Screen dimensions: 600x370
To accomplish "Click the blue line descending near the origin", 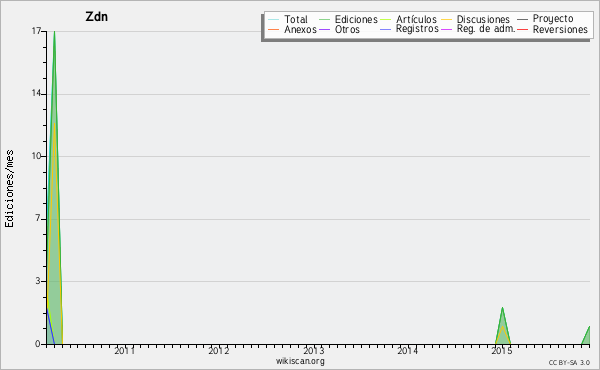I will 50,325.
